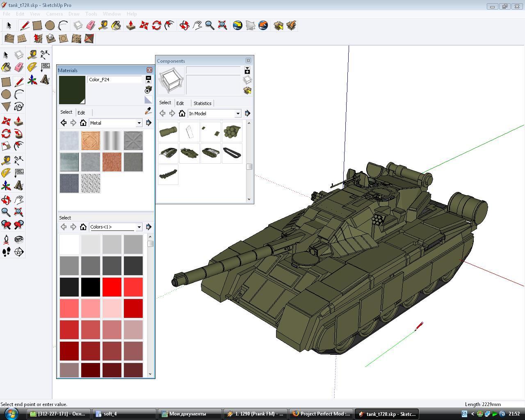525x420 pixels.
Task: Click Place Model in Google Earth icon
Action: [x=263, y=25]
